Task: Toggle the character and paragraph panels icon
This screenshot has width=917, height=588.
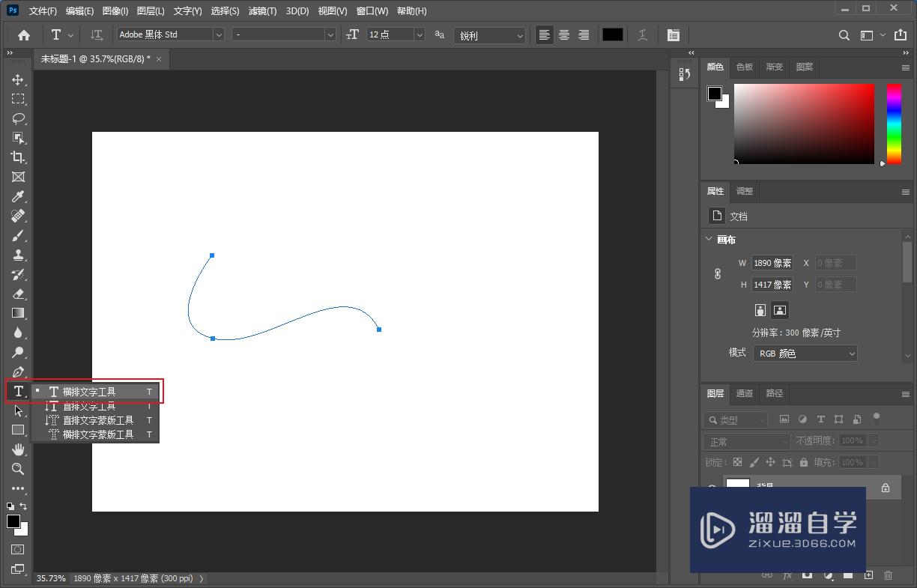Action: coord(674,34)
